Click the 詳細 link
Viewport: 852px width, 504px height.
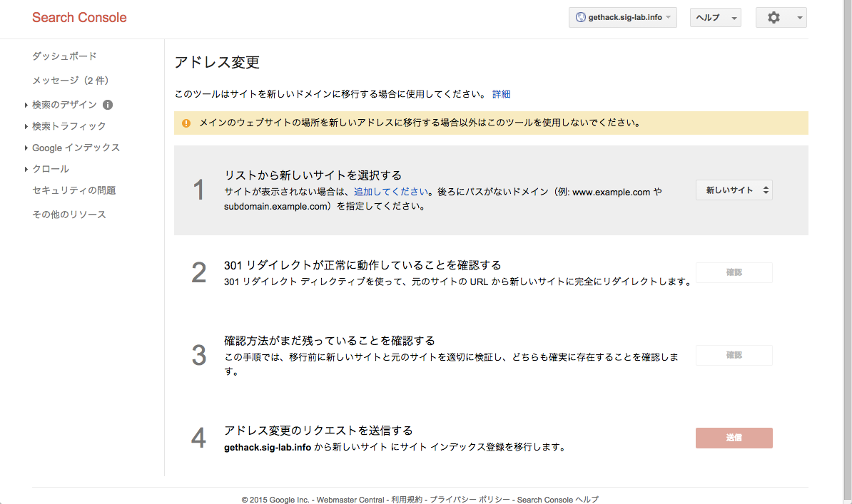(x=501, y=94)
